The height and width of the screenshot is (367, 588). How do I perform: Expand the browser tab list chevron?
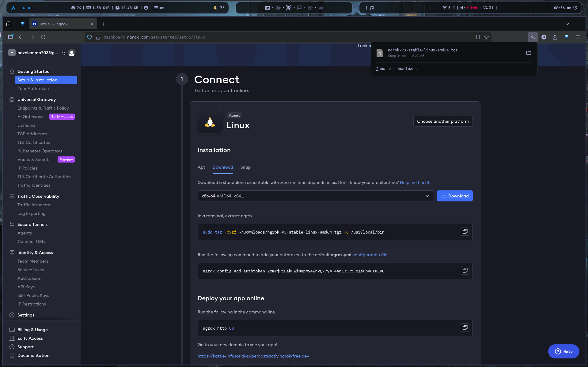(x=567, y=24)
